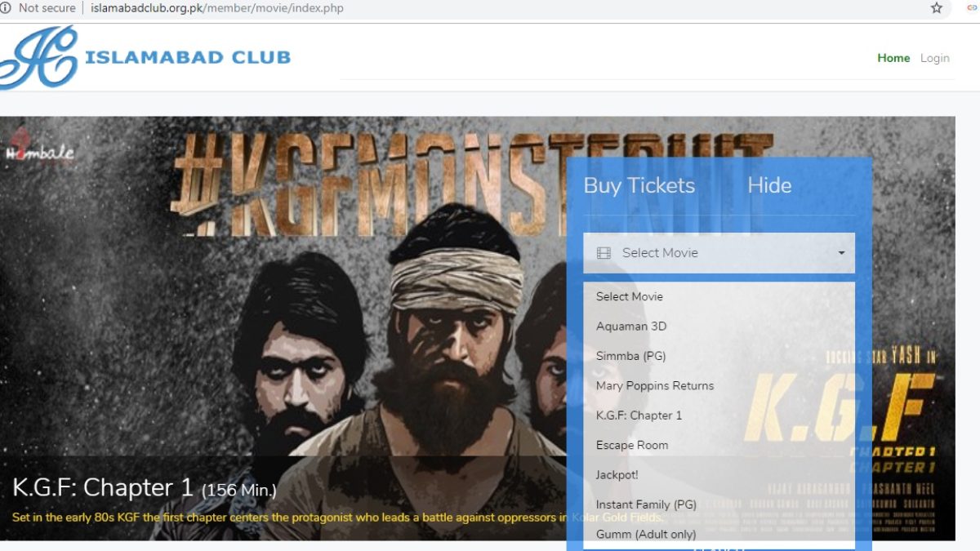Click the bookmark star icon

(x=937, y=8)
